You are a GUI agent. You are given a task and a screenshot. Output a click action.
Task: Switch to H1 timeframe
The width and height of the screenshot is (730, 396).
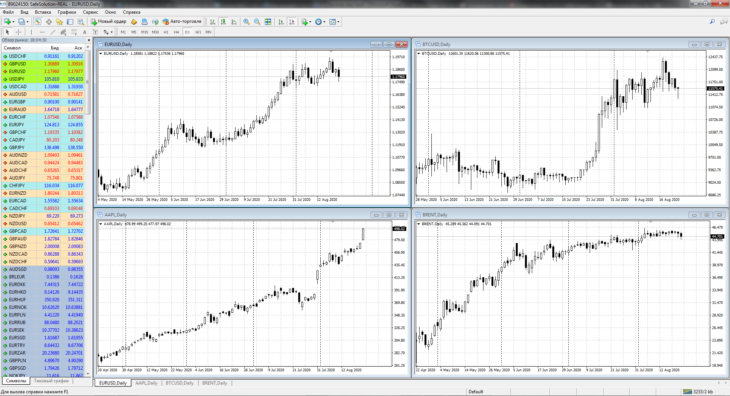click(166, 32)
